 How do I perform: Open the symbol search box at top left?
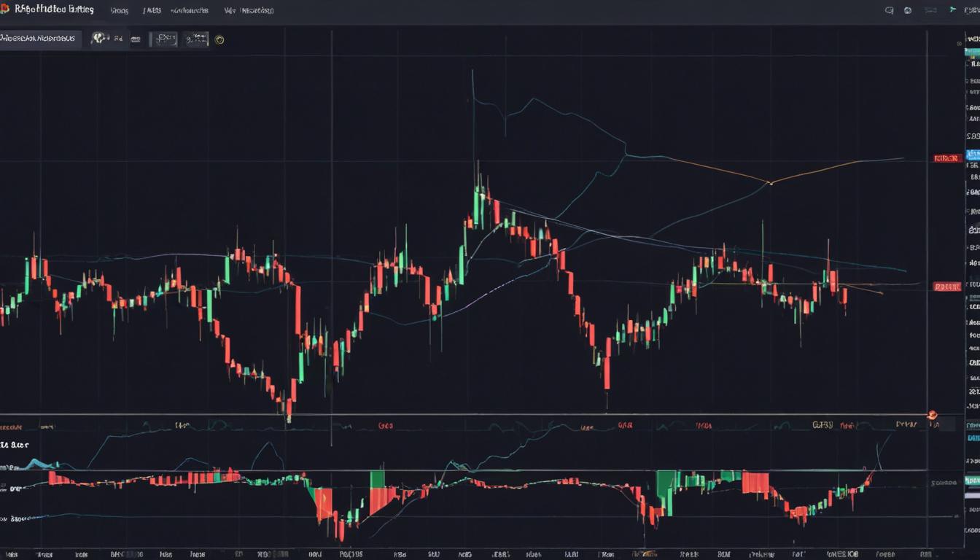pos(40,39)
